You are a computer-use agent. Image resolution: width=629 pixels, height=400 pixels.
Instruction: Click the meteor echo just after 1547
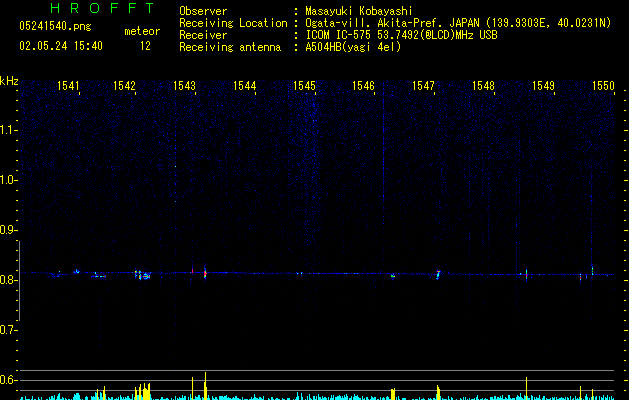pyautogui.click(x=438, y=275)
